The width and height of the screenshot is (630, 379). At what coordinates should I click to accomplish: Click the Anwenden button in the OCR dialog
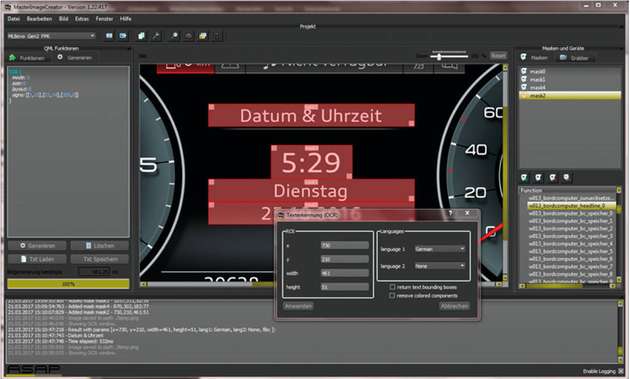click(x=299, y=306)
